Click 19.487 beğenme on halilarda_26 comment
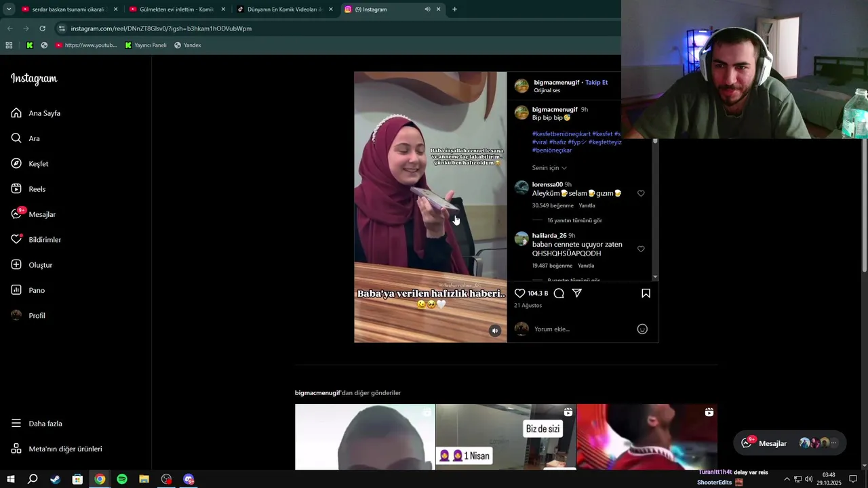 [x=553, y=266]
